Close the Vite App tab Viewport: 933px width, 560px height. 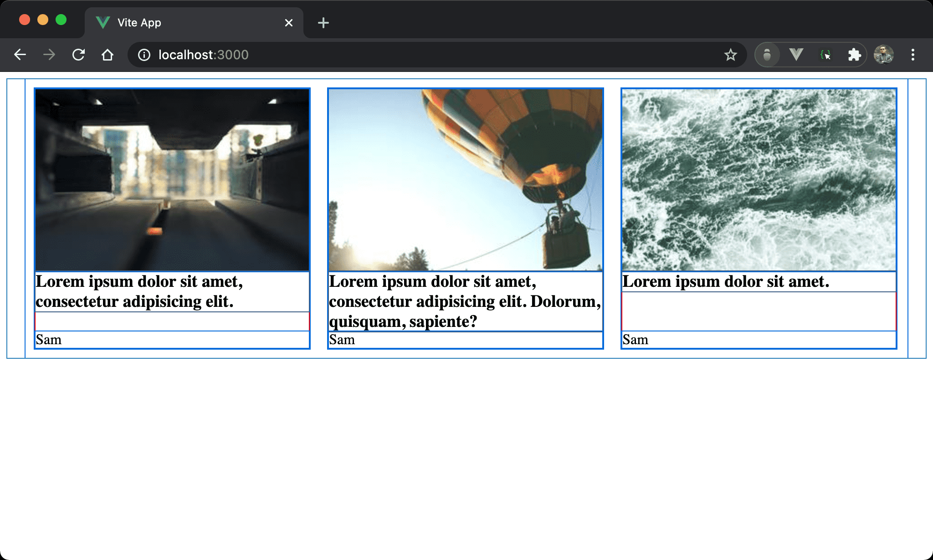click(288, 23)
